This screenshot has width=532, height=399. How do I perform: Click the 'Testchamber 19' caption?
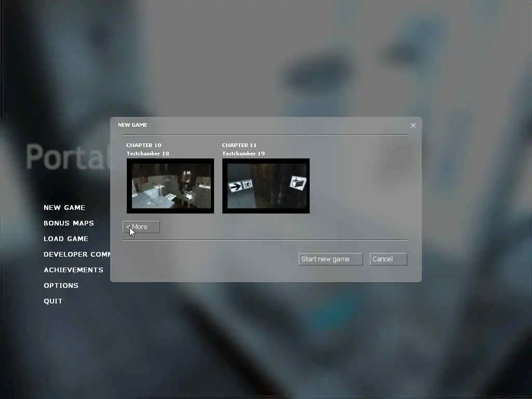tap(243, 154)
